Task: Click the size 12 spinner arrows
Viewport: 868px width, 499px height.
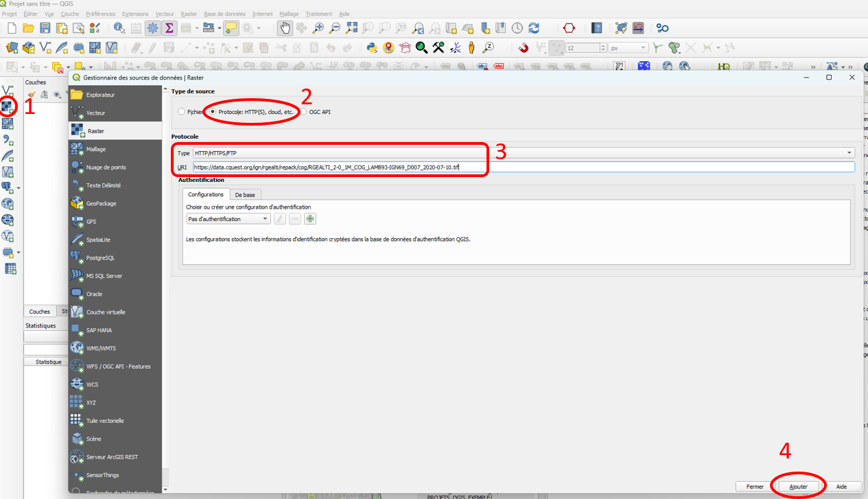Action: [603, 48]
